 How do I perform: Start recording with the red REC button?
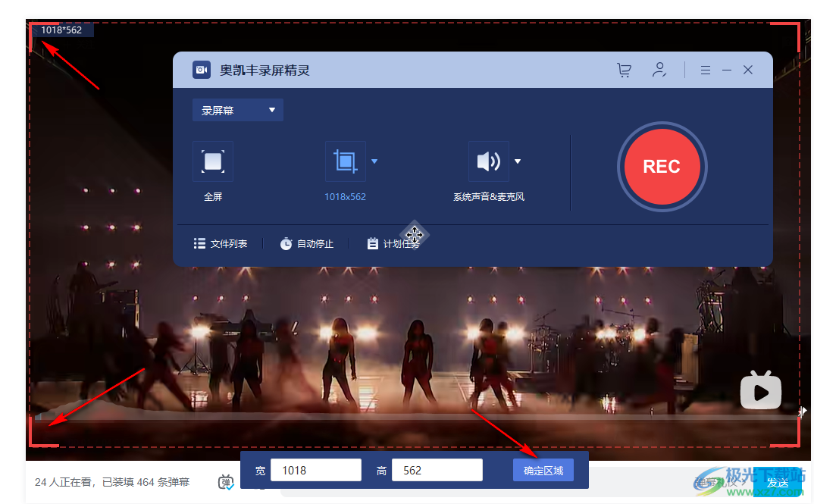(x=662, y=167)
